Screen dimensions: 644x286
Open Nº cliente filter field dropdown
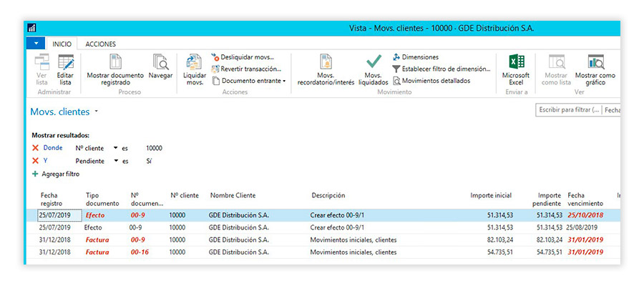(x=115, y=148)
